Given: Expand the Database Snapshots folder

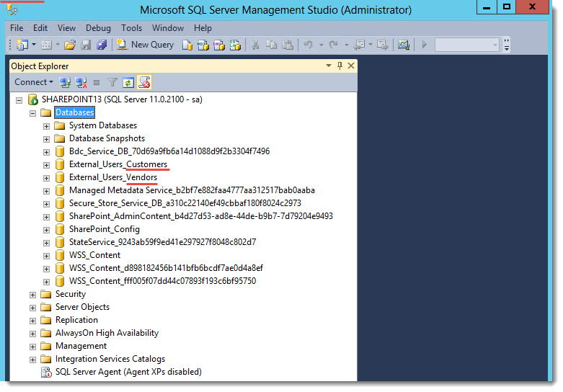Looking at the screenshot, I should tap(46, 139).
